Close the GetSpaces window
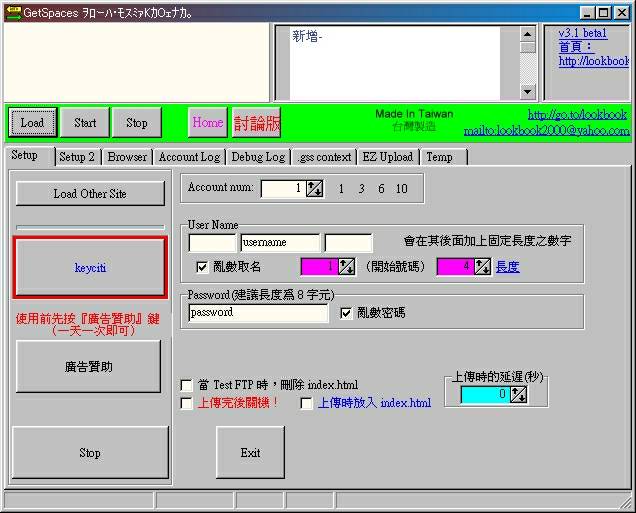This screenshot has height=513, width=636. point(622,13)
